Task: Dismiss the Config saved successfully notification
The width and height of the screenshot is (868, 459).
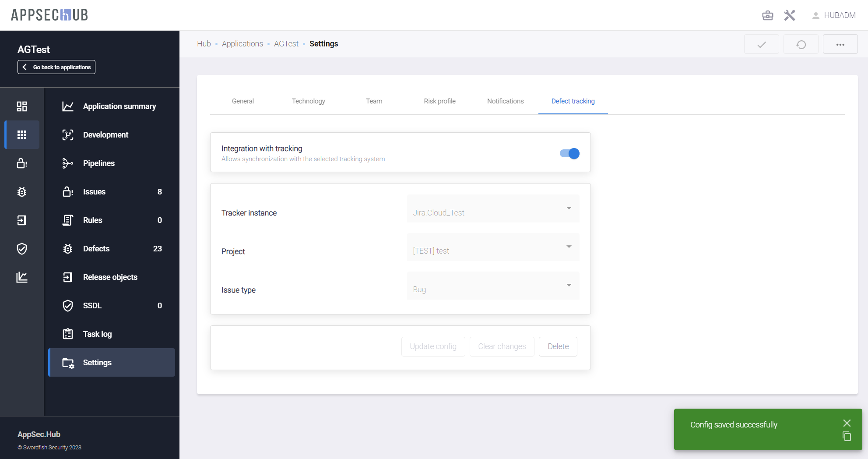Action: (x=847, y=423)
